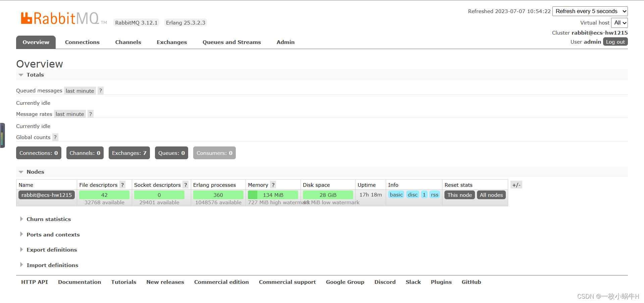Image resolution: width=644 pixels, height=303 pixels.
Task: Click the Erlang processes bar showing 360
Action: point(218,195)
